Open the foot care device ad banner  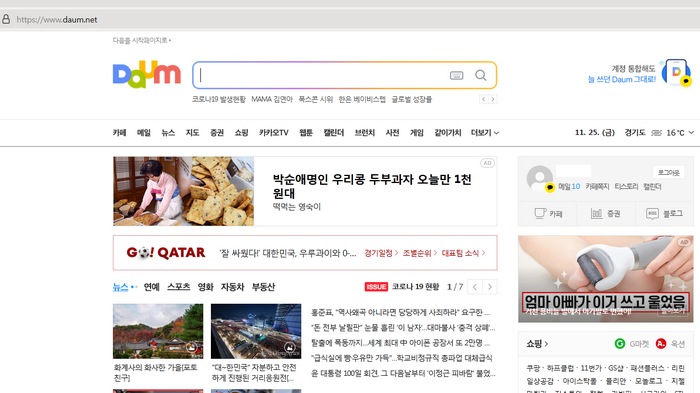point(606,279)
